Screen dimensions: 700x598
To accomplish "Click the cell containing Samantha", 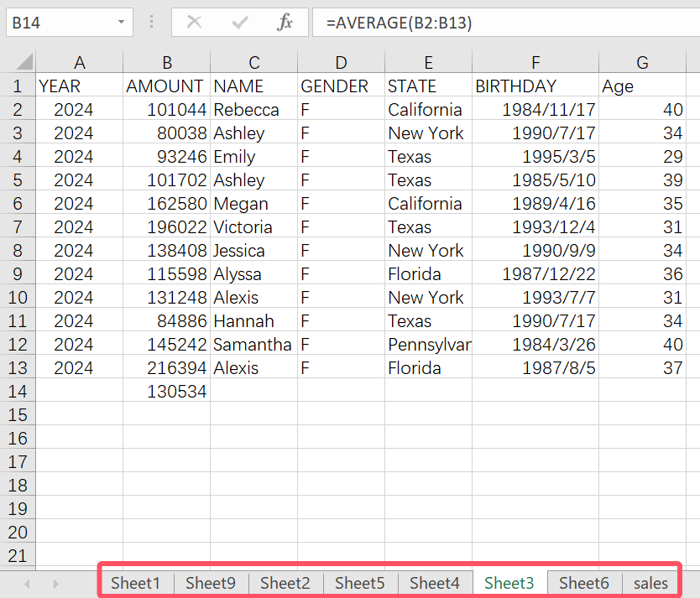I will tap(253, 345).
